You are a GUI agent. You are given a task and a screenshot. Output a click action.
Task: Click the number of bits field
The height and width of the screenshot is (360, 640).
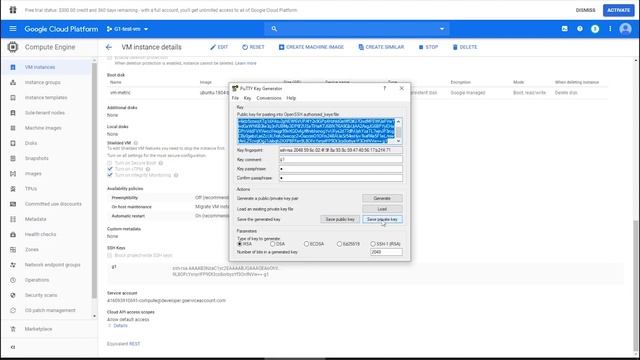(386, 252)
